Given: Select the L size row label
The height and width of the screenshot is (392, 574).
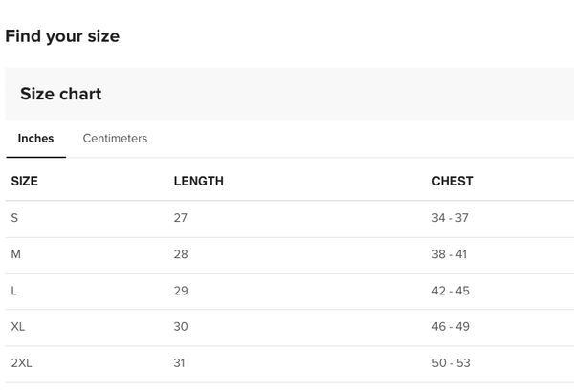Looking at the screenshot, I should pyautogui.click(x=14, y=291).
